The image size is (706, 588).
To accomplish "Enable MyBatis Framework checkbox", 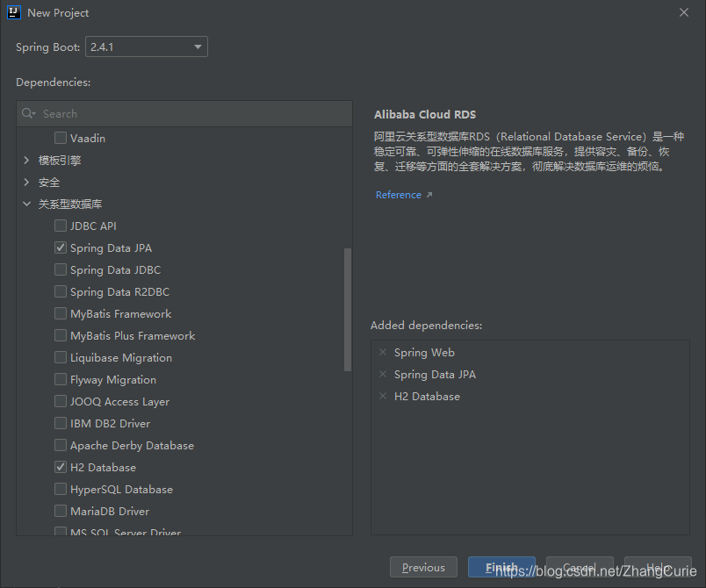I will (61, 313).
